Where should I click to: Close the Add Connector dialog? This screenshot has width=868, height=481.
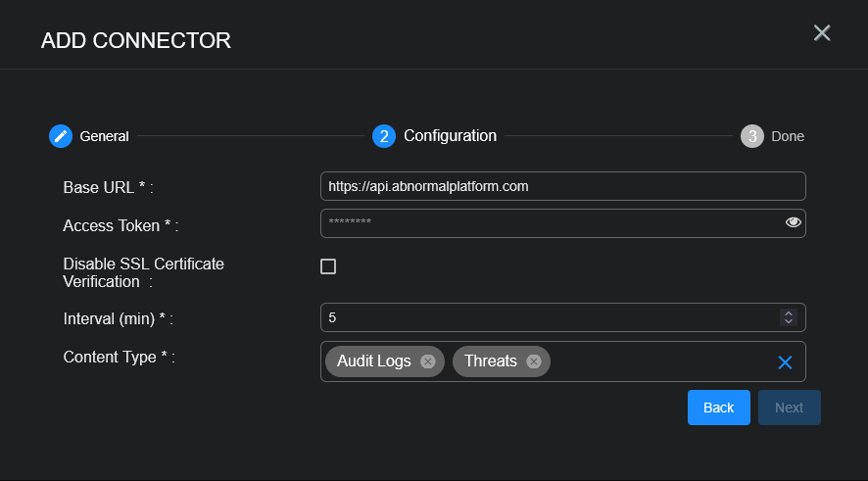[x=822, y=33]
